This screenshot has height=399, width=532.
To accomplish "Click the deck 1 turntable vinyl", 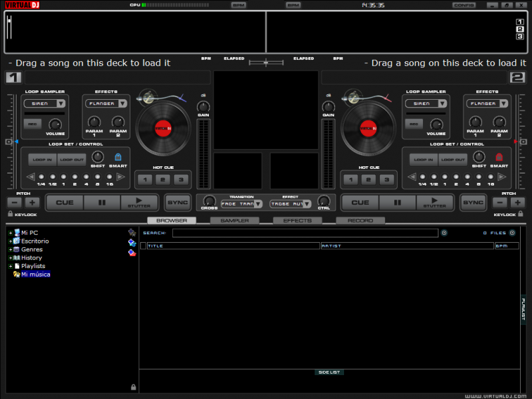I will [163, 128].
